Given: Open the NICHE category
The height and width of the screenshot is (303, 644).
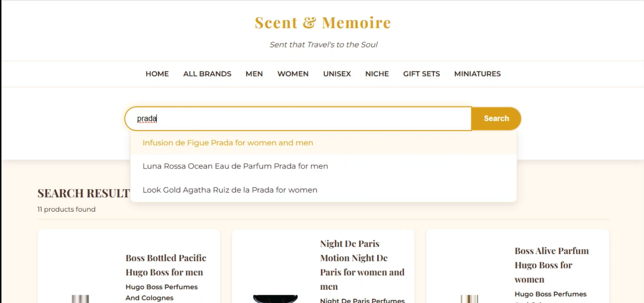Looking at the screenshot, I should click(x=377, y=74).
